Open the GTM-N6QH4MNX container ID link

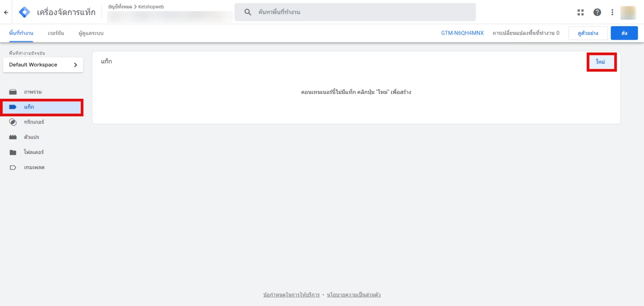point(462,33)
